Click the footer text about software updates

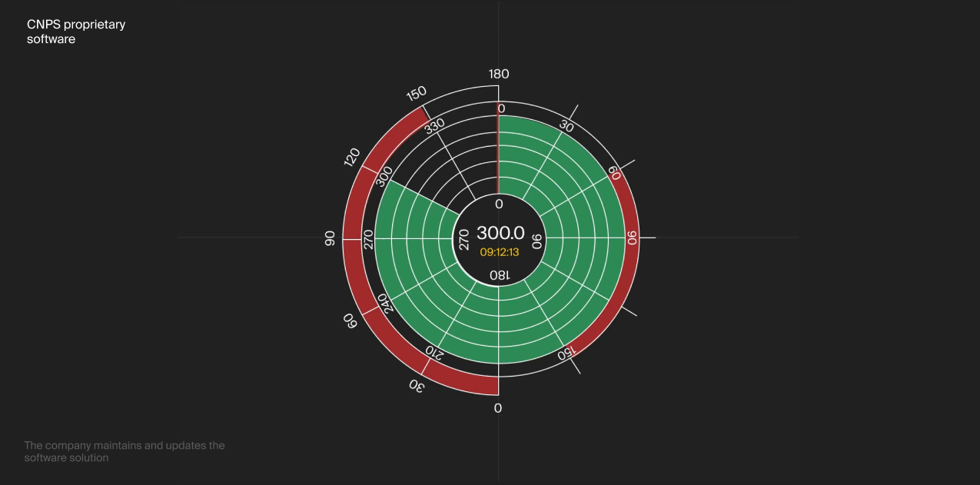(x=124, y=451)
